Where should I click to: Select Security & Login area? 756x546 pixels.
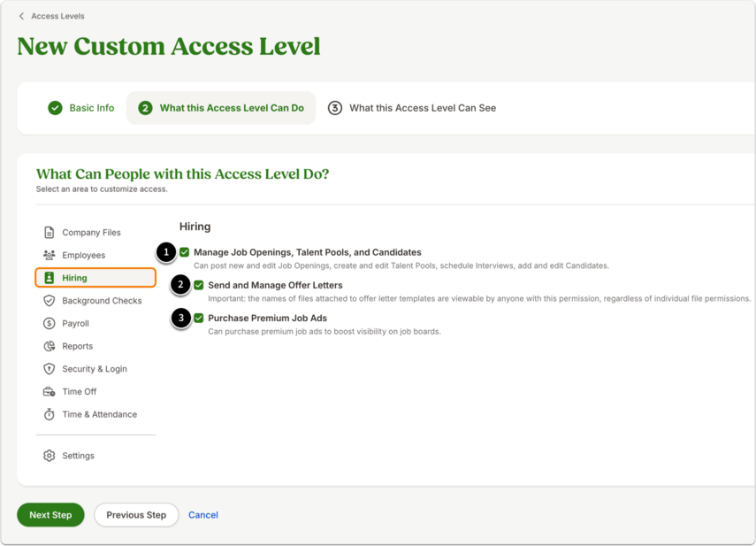(95, 368)
